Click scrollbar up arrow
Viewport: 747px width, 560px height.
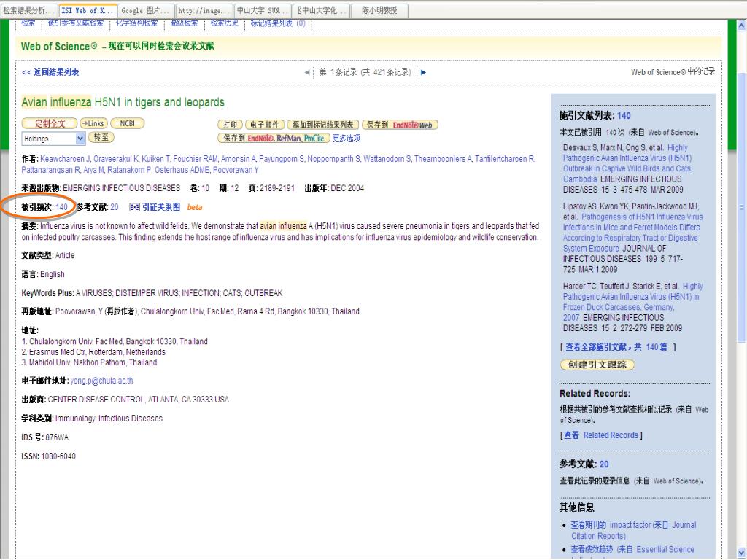click(x=741, y=26)
